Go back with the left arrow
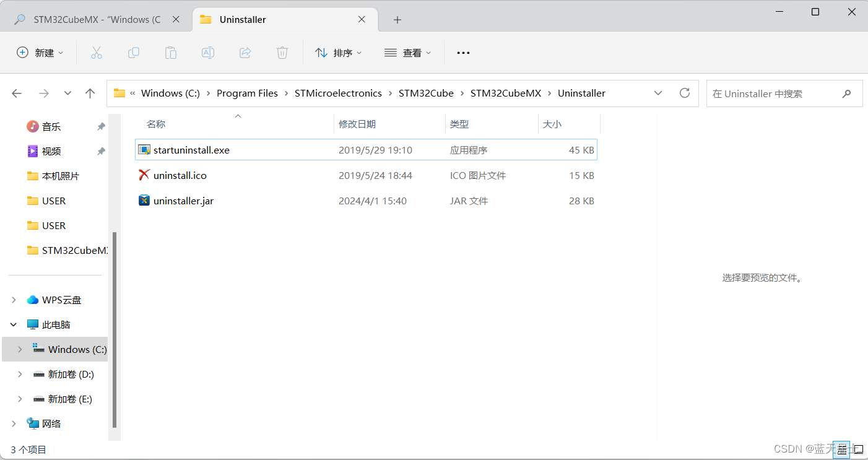Screen dimensions: 868x460 pyautogui.click(x=17, y=93)
